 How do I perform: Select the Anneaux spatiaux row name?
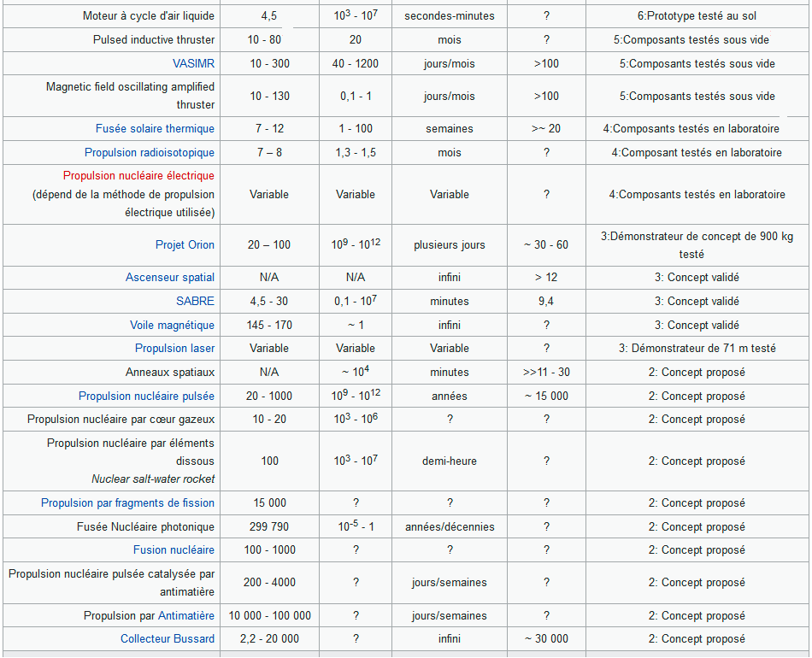point(170,373)
